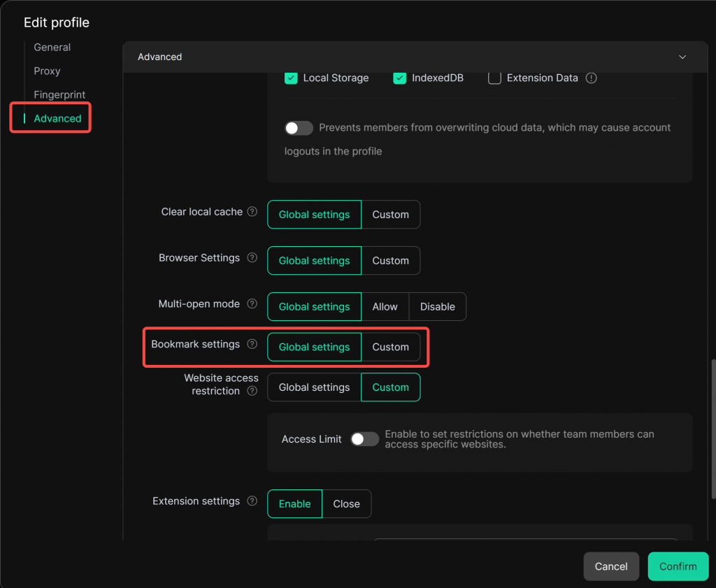Switch to the Proxy tab
Image resolution: width=716 pixels, height=588 pixels.
pos(47,71)
